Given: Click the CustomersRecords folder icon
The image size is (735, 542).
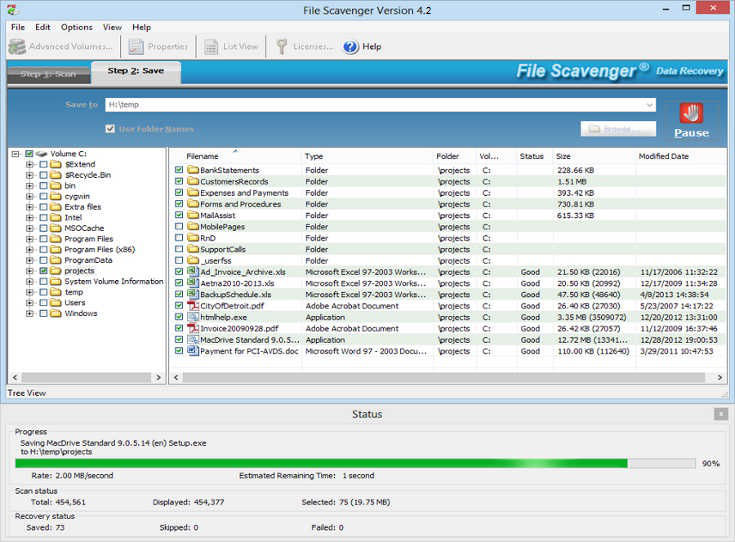Looking at the screenshot, I should pos(193,181).
